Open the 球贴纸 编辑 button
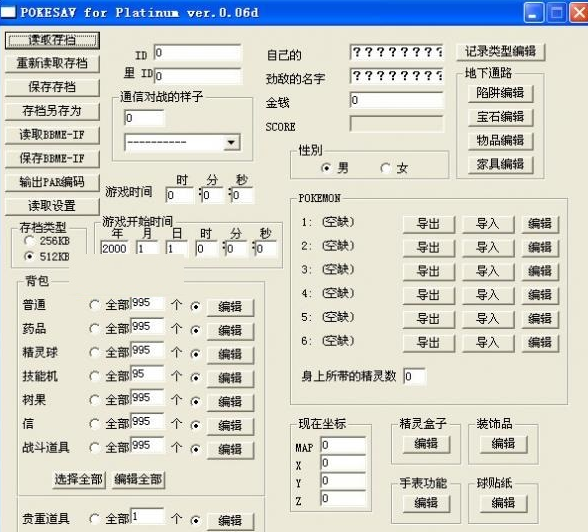The image size is (588, 532). [x=504, y=503]
